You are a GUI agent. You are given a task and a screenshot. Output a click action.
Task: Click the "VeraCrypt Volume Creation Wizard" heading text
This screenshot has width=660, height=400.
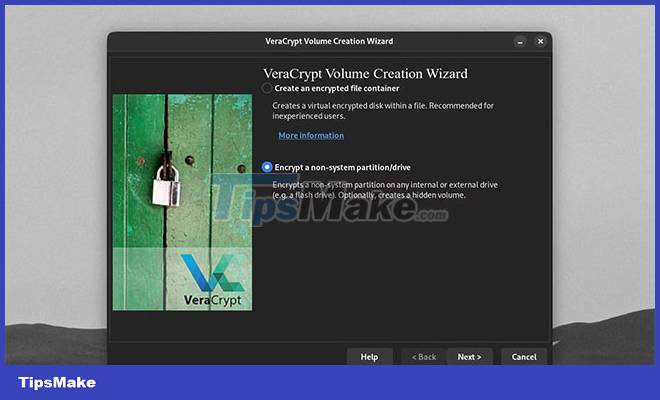(365, 74)
